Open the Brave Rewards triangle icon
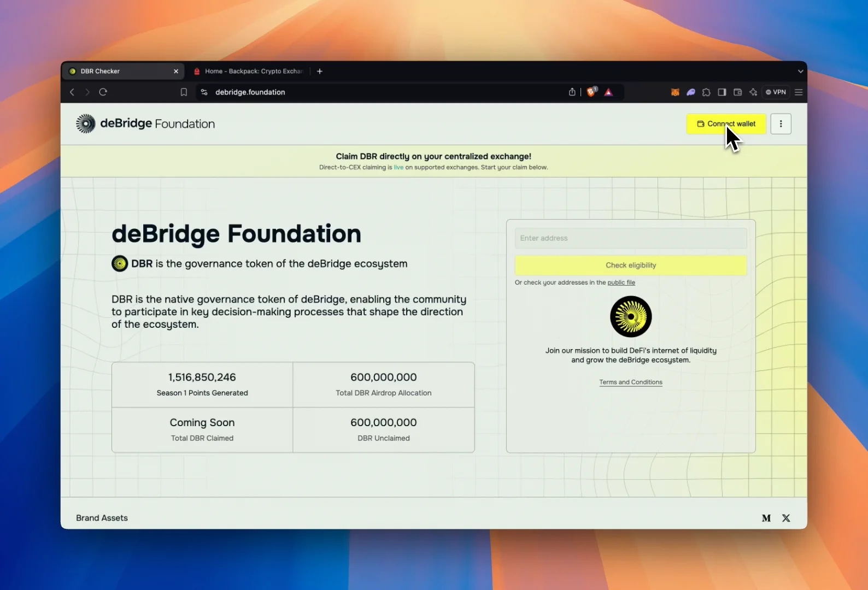 608,92
